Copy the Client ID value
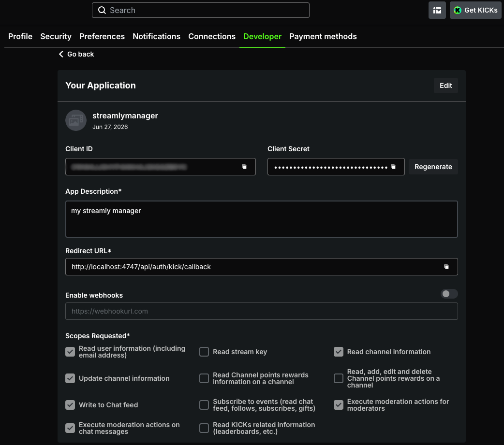504x445 pixels. coord(244,167)
